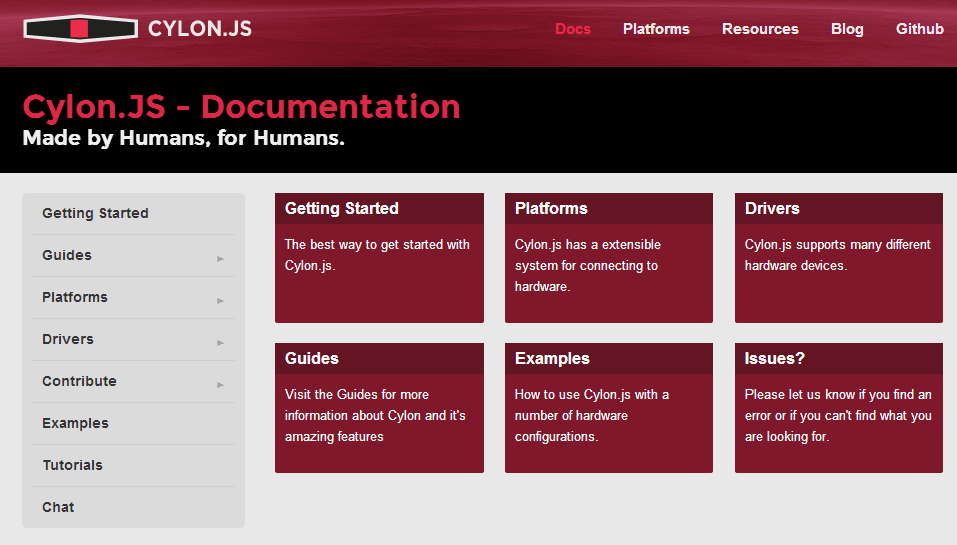Image resolution: width=957 pixels, height=545 pixels.
Task: Open Platforms in the sidebar menu
Action: (x=74, y=297)
